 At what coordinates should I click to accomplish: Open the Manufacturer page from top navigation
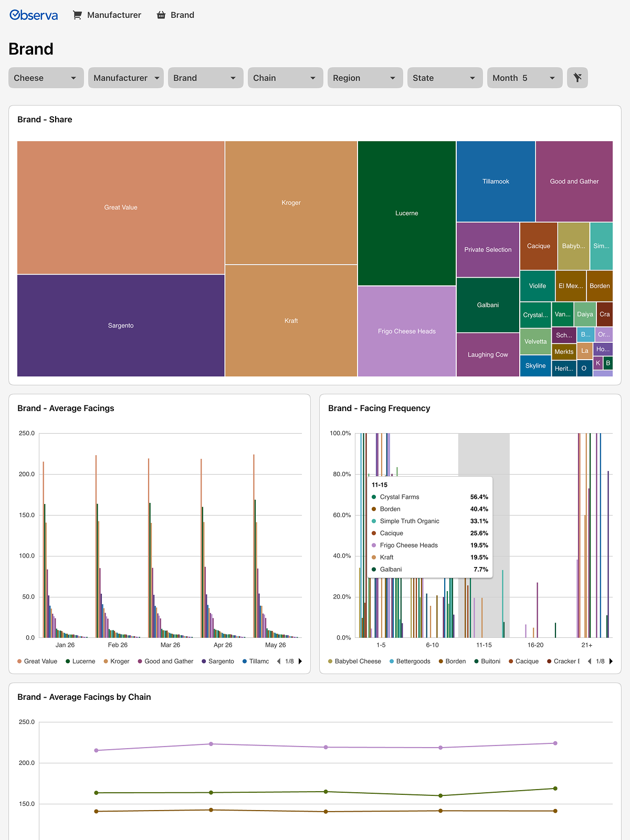(x=107, y=15)
